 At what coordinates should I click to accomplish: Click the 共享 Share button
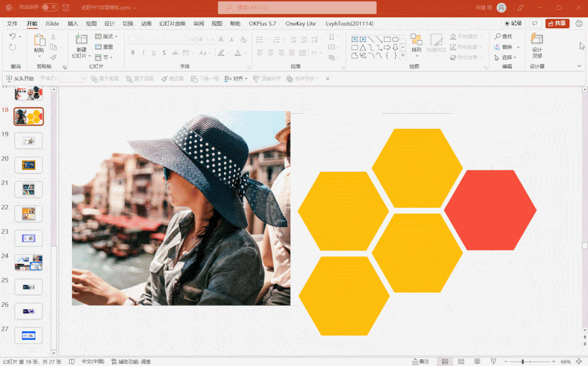pyautogui.click(x=558, y=23)
